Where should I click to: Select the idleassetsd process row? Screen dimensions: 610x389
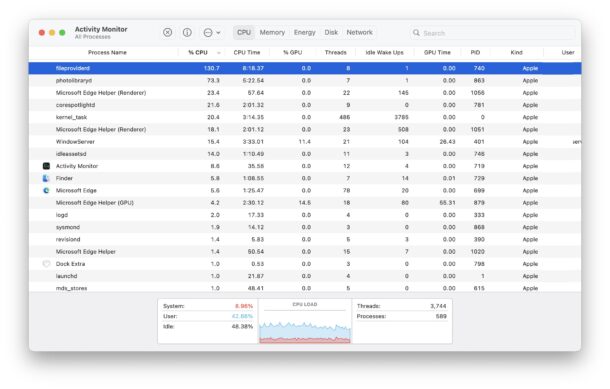point(305,154)
